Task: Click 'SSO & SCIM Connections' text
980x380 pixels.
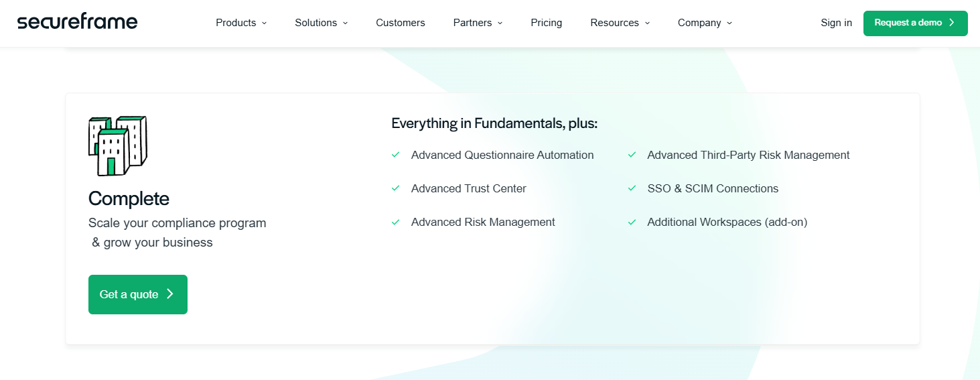Action: click(x=713, y=188)
